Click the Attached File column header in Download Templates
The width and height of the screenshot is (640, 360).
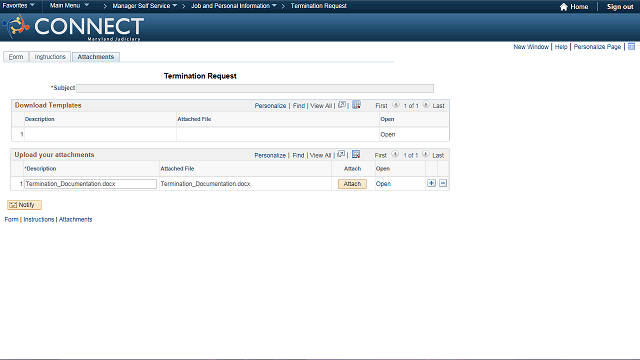pos(194,119)
